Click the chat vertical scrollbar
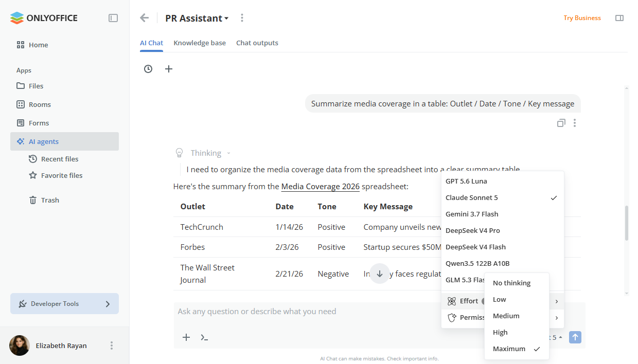Image resolution: width=638 pixels, height=364 pixels. (x=626, y=223)
